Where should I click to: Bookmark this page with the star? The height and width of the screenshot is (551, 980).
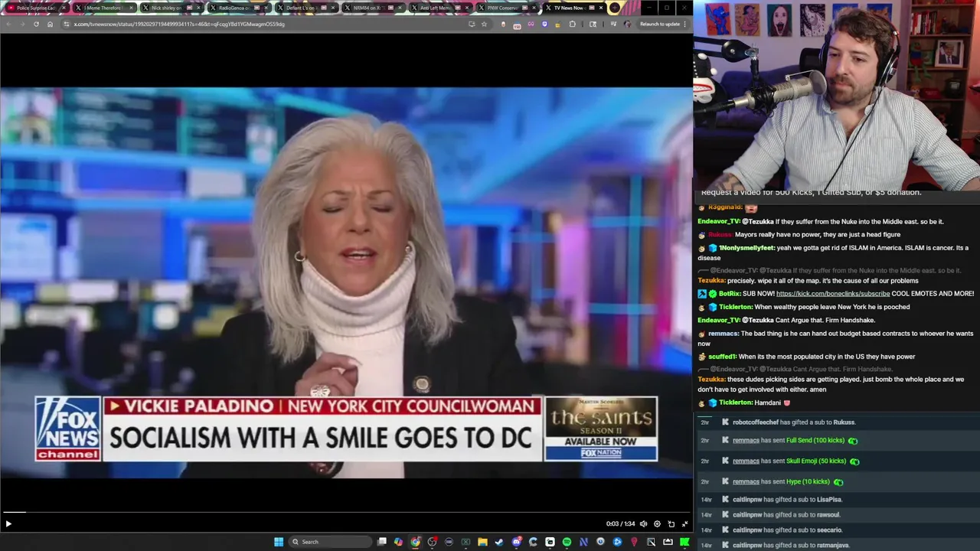coord(484,24)
